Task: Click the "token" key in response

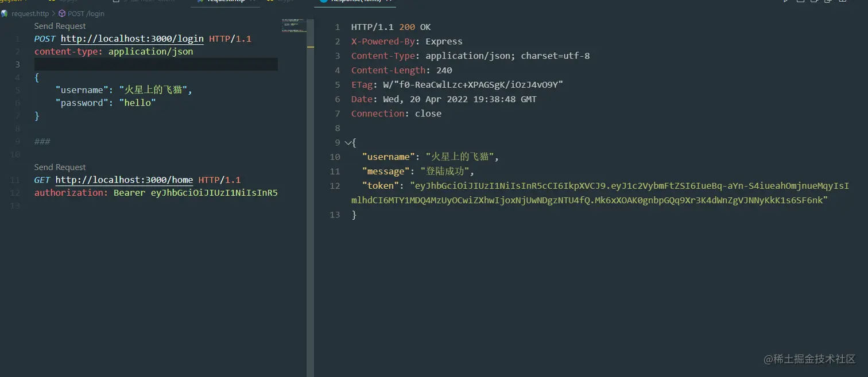Action: pyautogui.click(x=380, y=185)
